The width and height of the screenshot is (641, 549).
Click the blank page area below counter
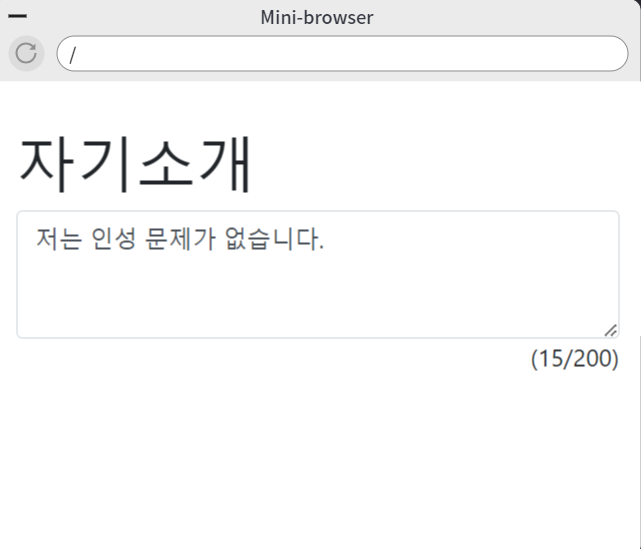point(318,458)
